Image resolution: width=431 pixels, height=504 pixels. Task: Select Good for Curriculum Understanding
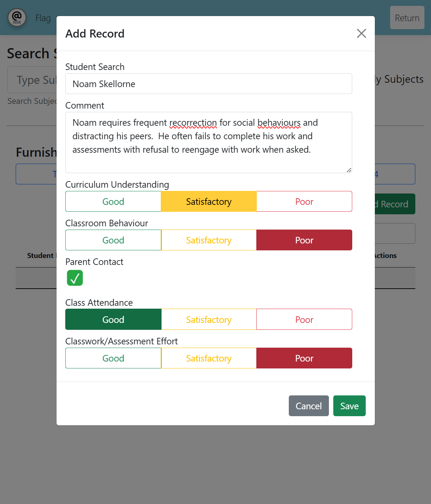pyautogui.click(x=113, y=201)
